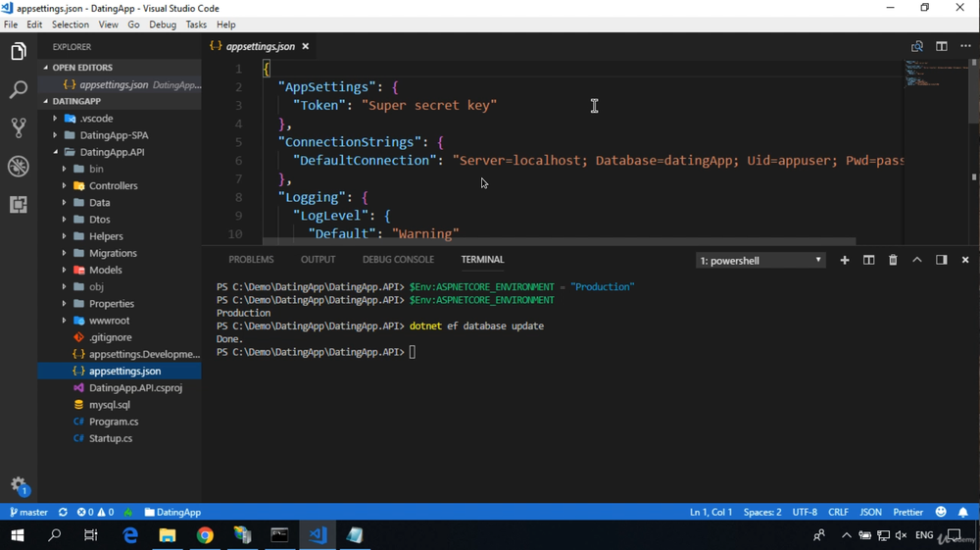Split the terminal panel
The height and width of the screenshot is (550, 980).
point(868,260)
